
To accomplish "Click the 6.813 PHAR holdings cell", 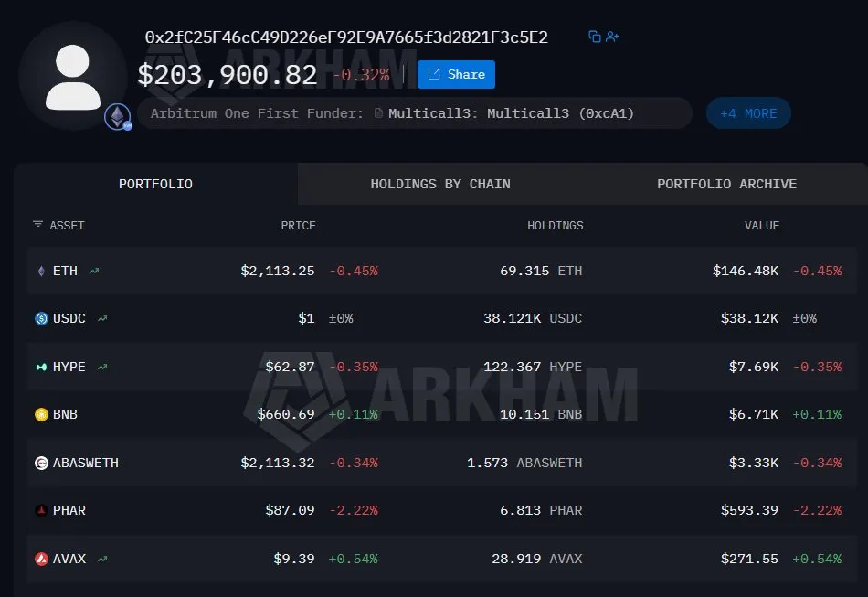I will (x=541, y=510).
